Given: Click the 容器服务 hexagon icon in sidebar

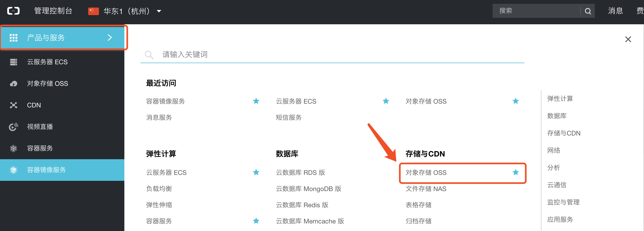Looking at the screenshot, I should point(14,148).
